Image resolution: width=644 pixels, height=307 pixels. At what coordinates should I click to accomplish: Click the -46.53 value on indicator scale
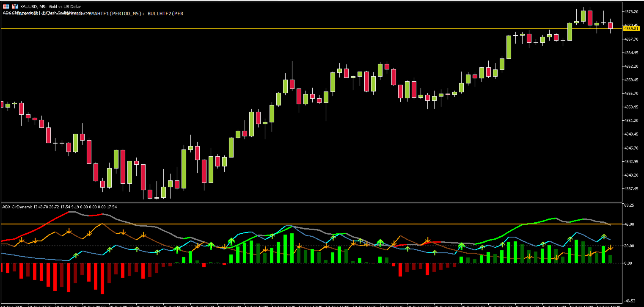[630, 300]
